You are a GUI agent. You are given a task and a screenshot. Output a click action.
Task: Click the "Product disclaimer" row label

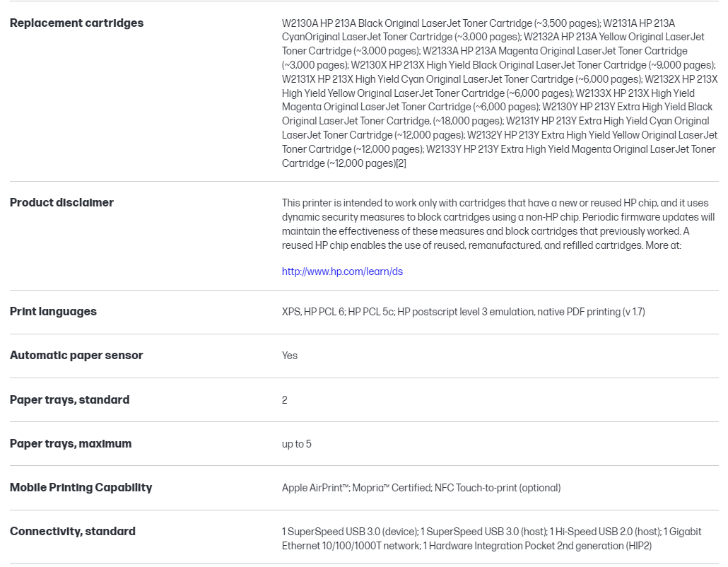(x=61, y=202)
